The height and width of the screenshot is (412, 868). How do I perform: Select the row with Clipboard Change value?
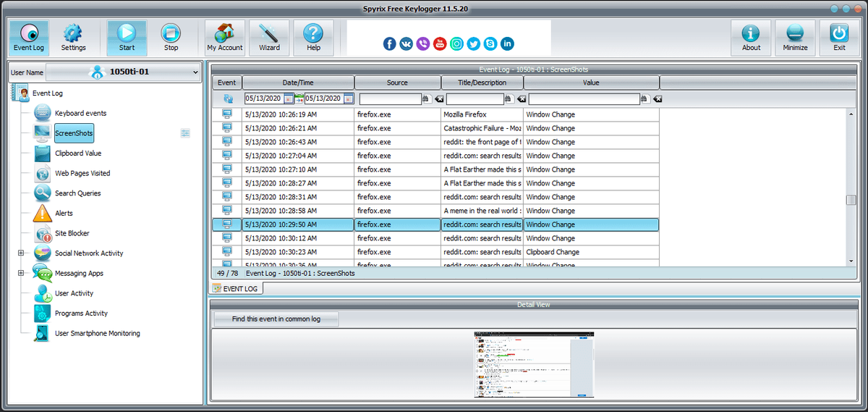coord(436,252)
